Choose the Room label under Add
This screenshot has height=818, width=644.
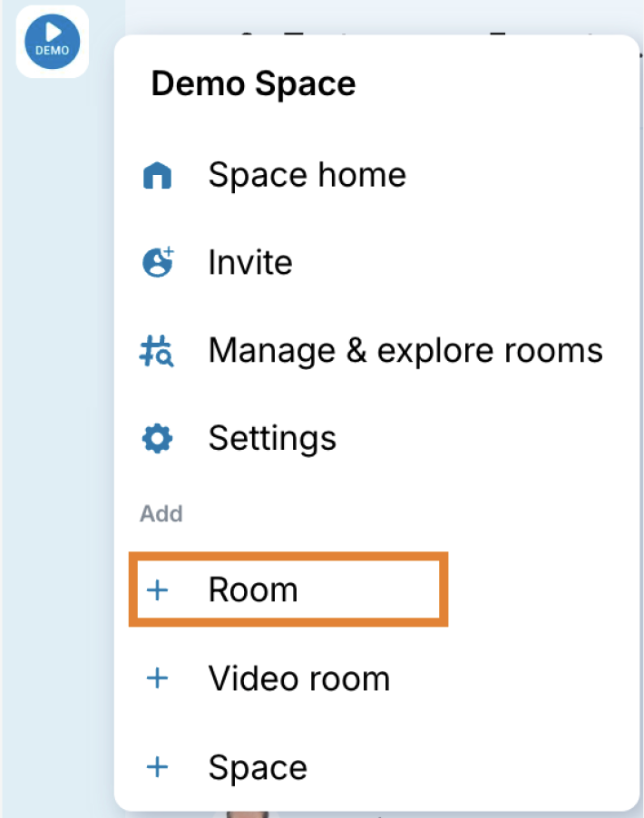coord(253,590)
